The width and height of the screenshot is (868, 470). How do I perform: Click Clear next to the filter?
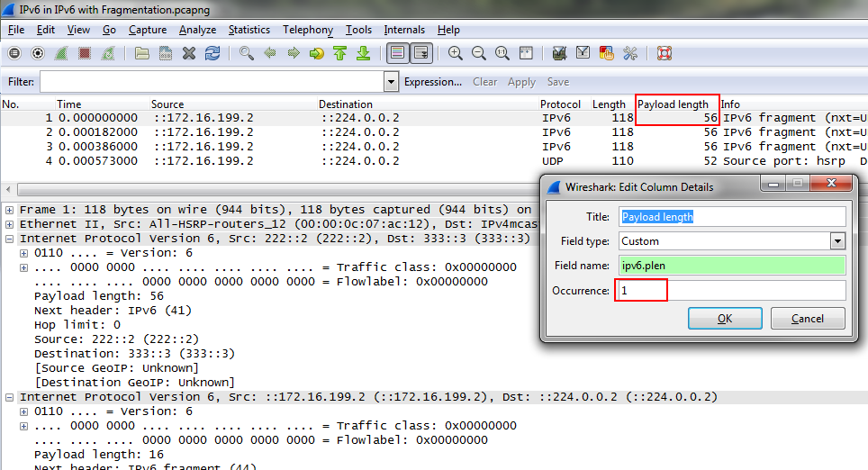[x=485, y=82]
